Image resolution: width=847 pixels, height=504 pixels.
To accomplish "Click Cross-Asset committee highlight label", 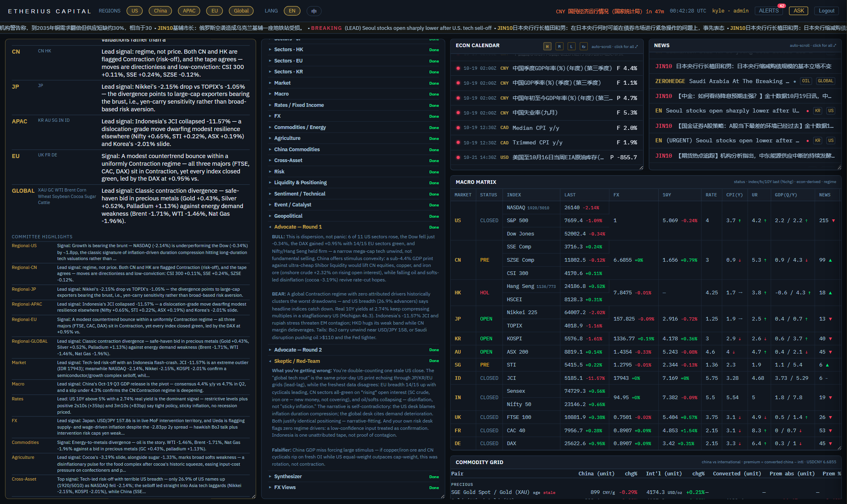I will (24, 479).
